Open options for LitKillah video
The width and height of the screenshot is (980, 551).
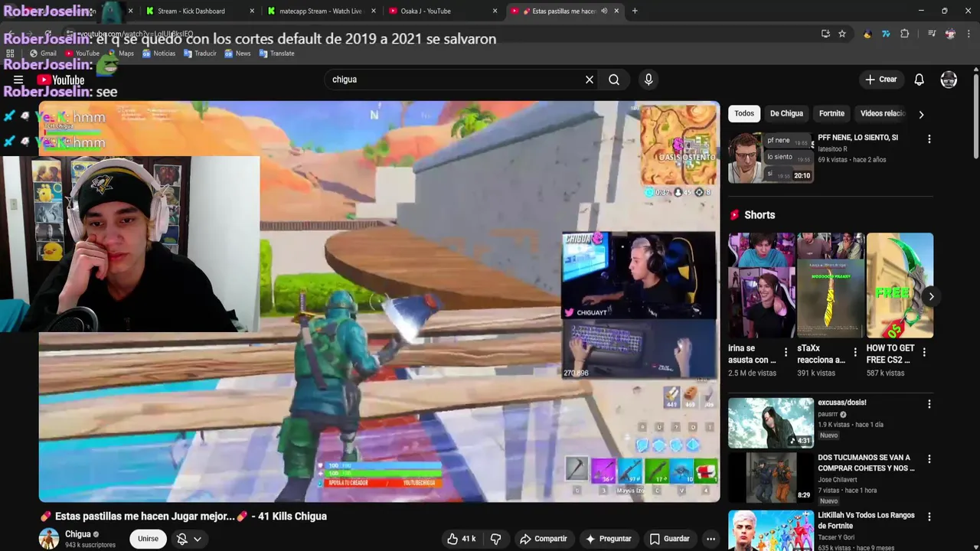coord(929,517)
